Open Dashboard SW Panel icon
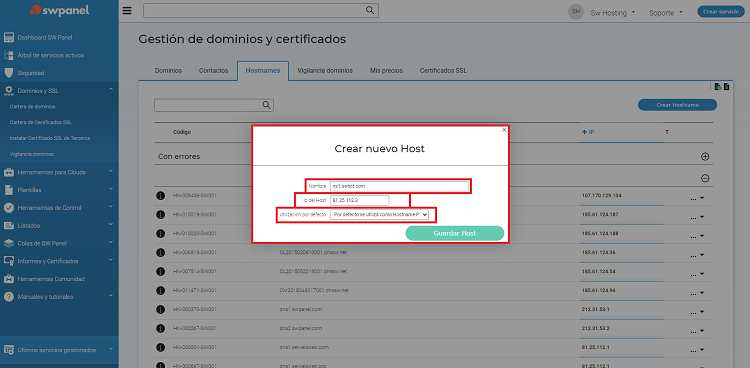This screenshot has height=368, width=750. click(9, 37)
